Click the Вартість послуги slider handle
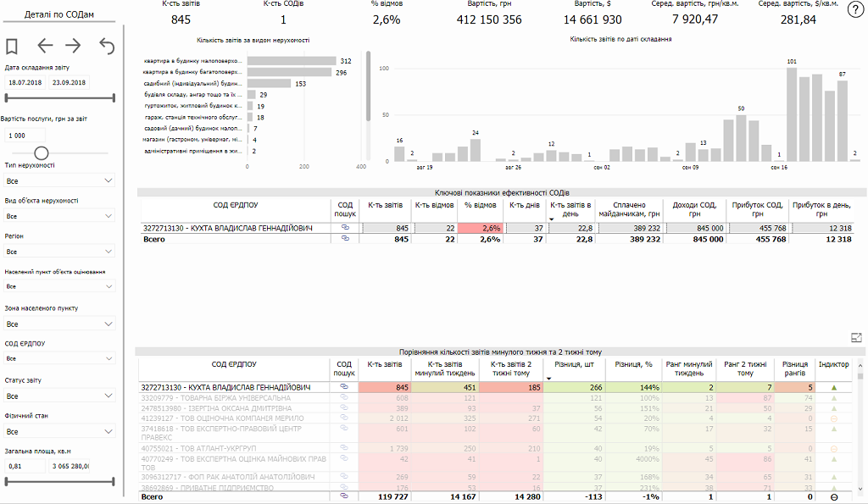Screen dimensions: 868x504 (41, 152)
